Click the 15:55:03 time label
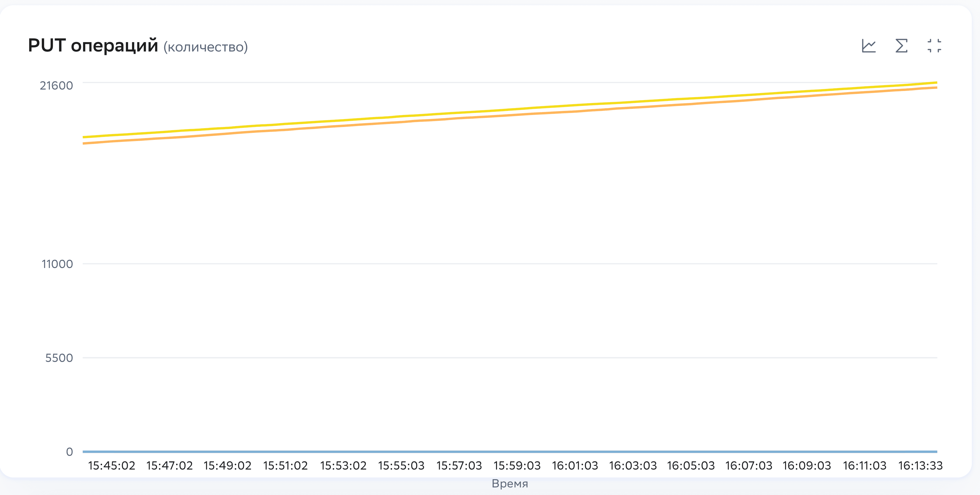 pos(401,466)
